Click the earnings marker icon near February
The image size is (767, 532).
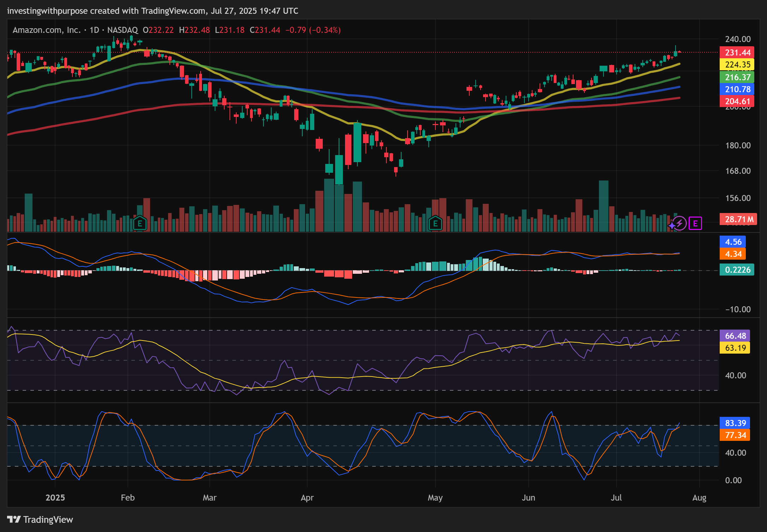click(x=140, y=223)
